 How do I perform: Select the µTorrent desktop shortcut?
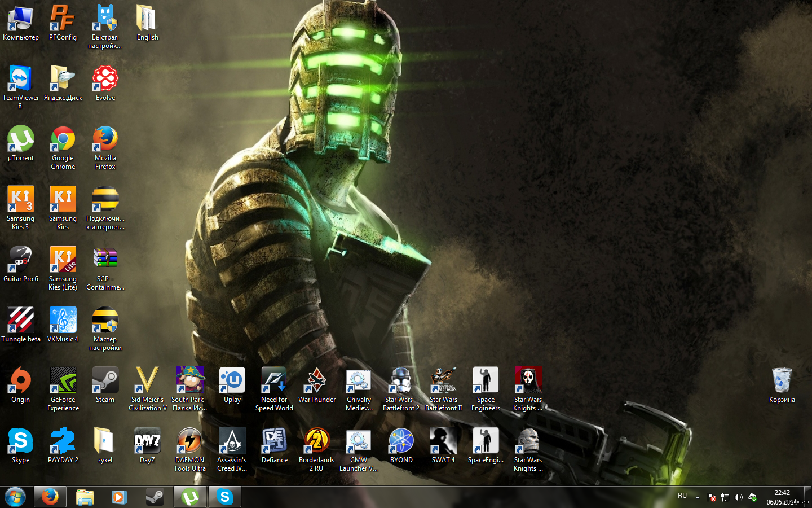(21, 144)
